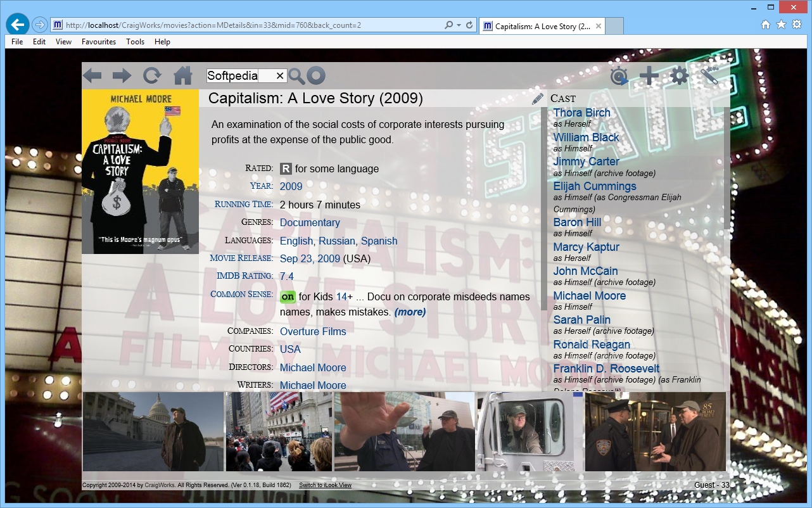Open the address bar dropdown arrow

(x=459, y=25)
